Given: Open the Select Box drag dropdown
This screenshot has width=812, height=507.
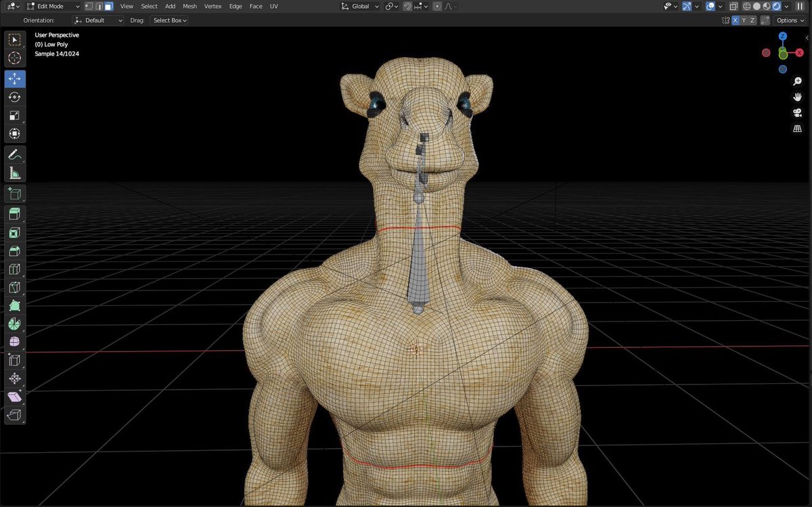Looking at the screenshot, I should coord(169,20).
